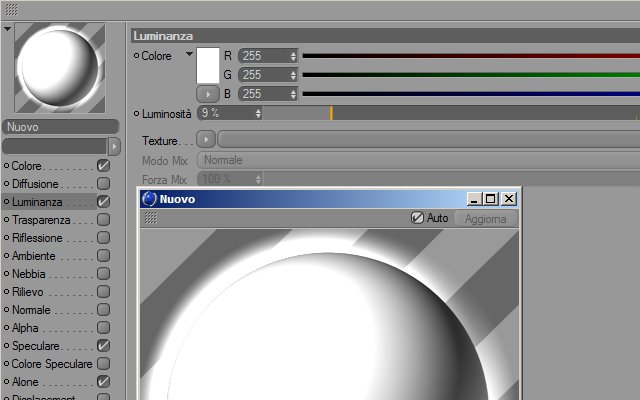Disable the Speculare channel checkbox

(103, 345)
